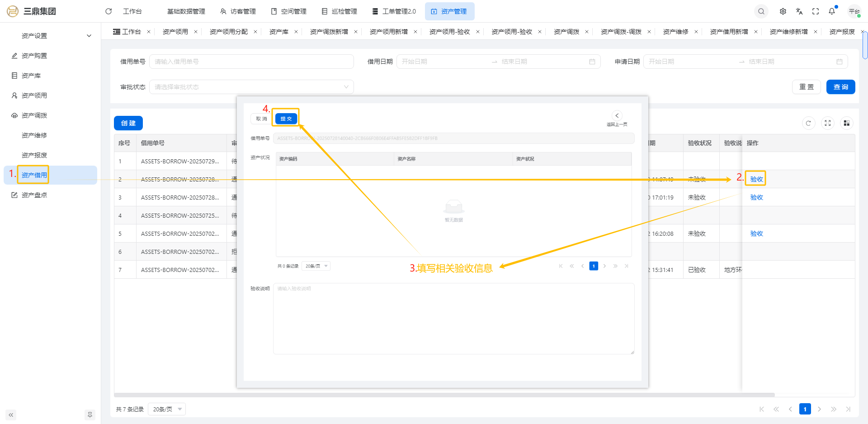Click the 借用单号 search input field

(x=251, y=62)
